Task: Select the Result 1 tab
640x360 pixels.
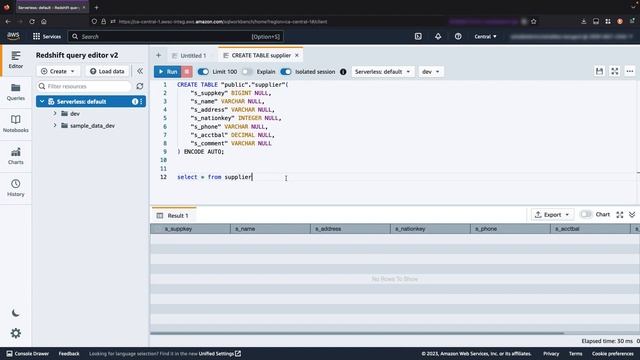Action: [173, 216]
